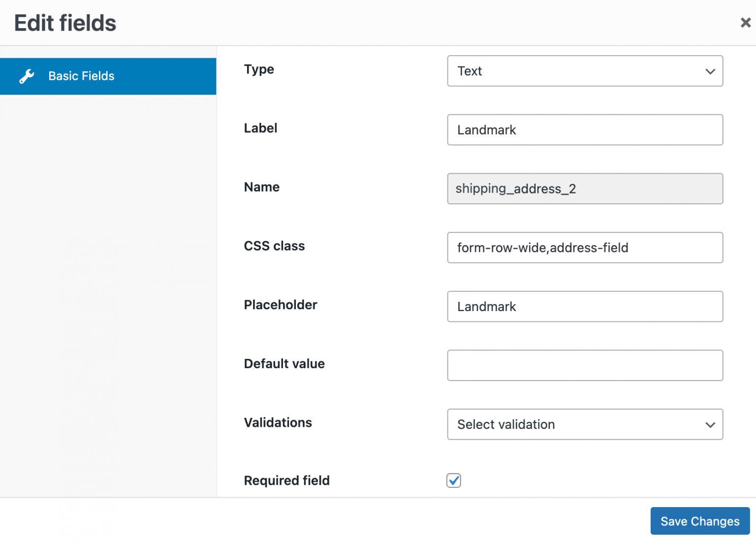
Task: Open the Select validation dropdown
Action: (x=585, y=424)
